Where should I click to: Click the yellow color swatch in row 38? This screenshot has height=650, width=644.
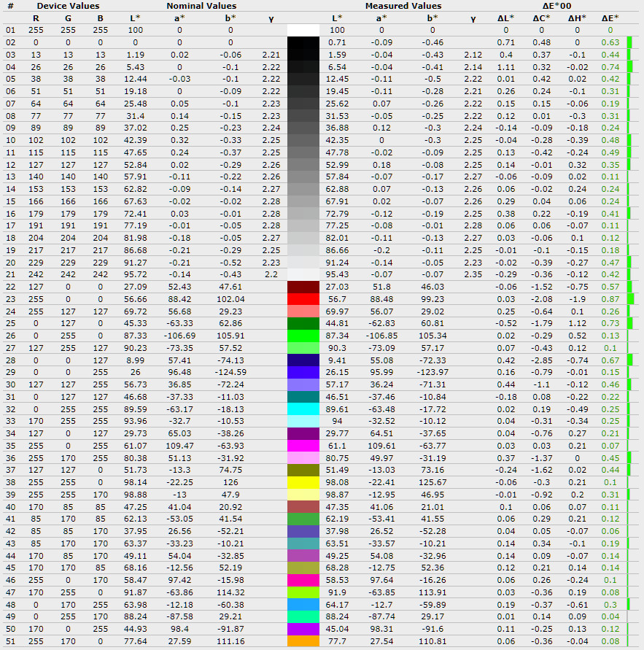coord(303,483)
